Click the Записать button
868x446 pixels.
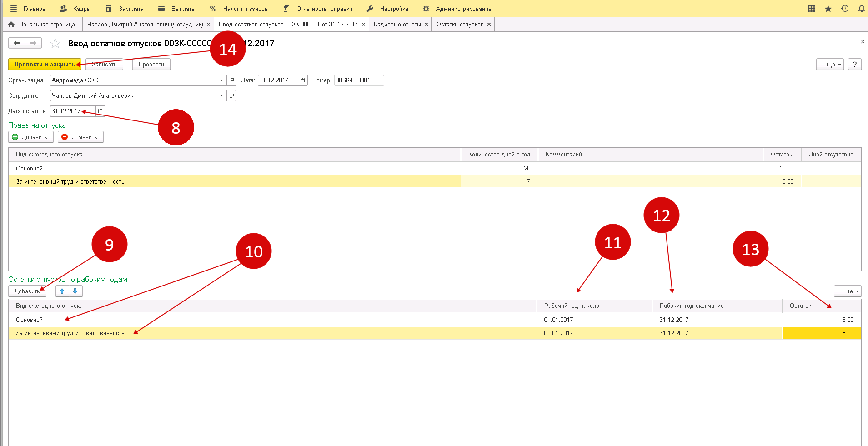tap(104, 65)
